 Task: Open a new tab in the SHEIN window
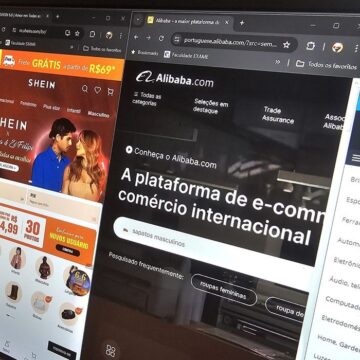coord(57,16)
